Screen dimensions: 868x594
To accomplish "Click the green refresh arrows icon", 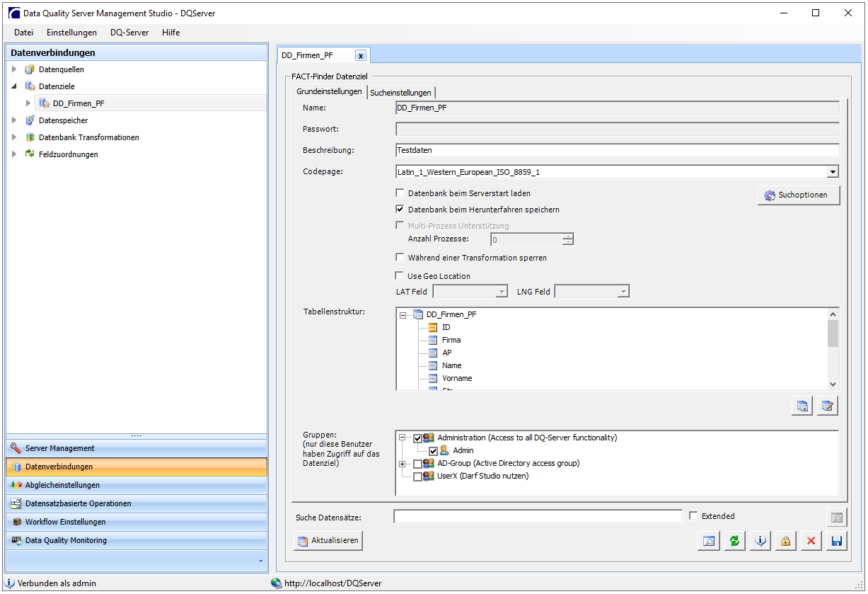I will (x=735, y=541).
